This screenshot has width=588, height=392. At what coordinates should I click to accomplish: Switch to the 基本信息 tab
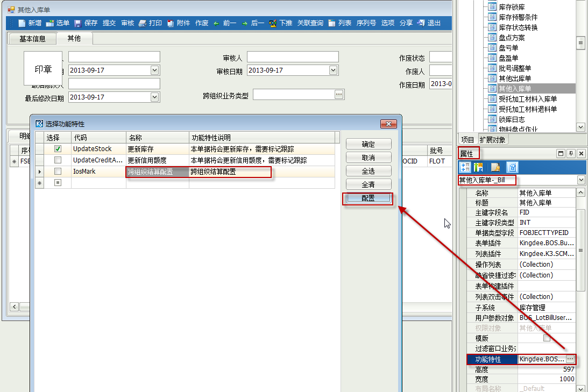tap(32, 39)
